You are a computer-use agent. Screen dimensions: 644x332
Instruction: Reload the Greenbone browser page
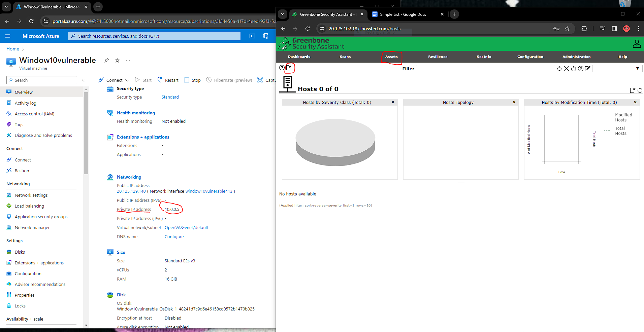pos(308,29)
